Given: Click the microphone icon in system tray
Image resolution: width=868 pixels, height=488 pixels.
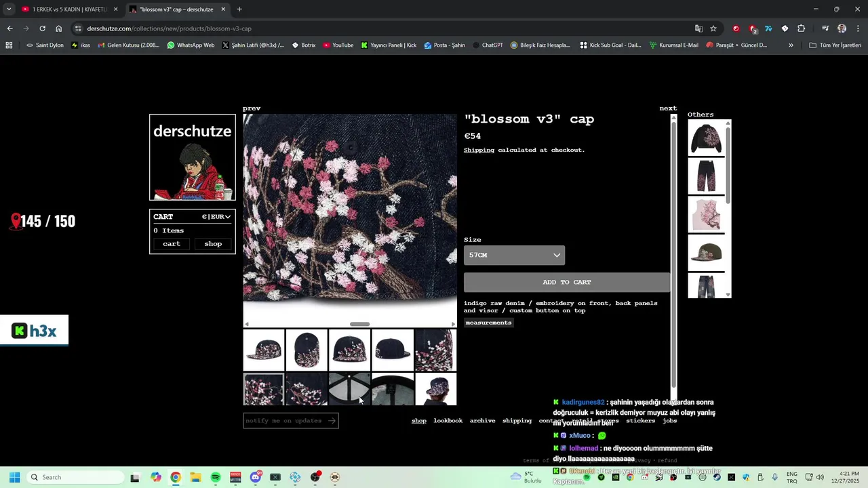Looking at the screenshot, I should tap(774, 477).
